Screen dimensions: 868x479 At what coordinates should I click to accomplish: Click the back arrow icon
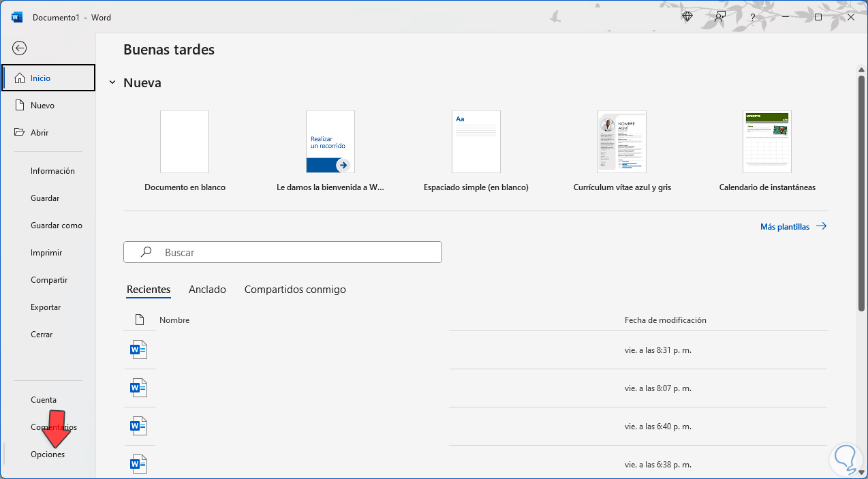[x=20, y=48]
